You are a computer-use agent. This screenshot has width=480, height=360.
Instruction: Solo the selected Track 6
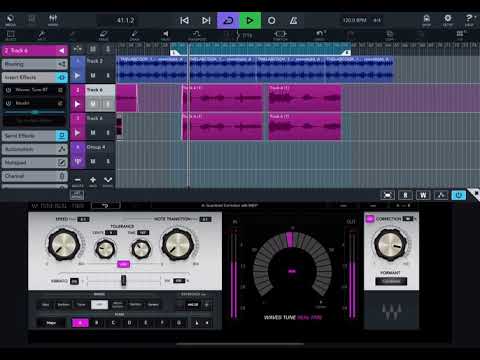click(108, 104)
